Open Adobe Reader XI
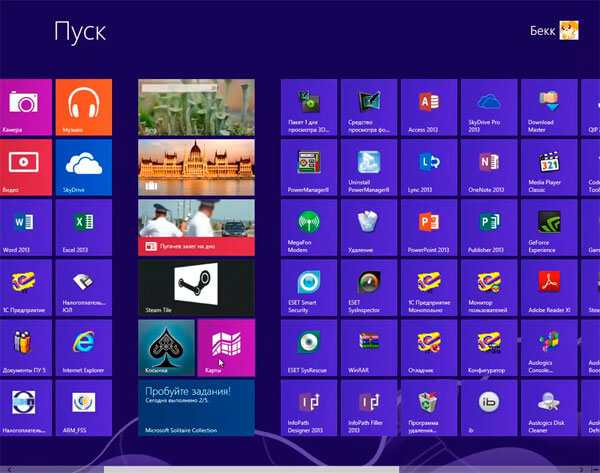The height and width of the screenshot is (473, 600). point(549,287)
